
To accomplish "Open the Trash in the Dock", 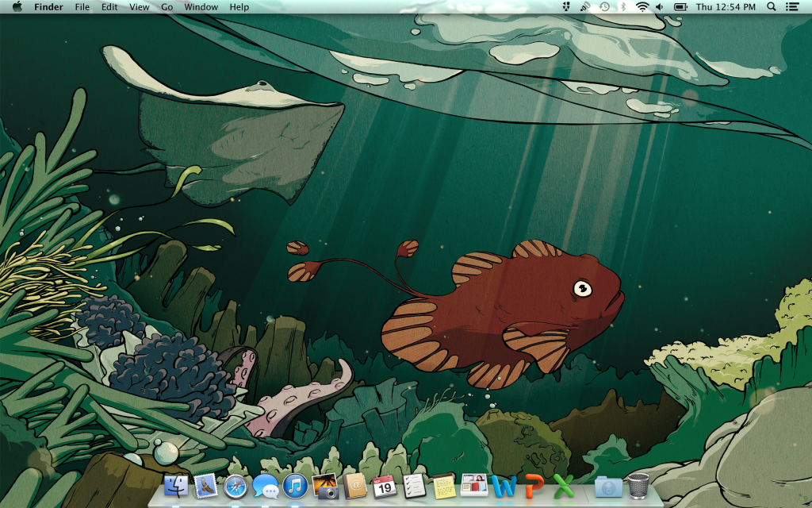I will coord(638,487).
